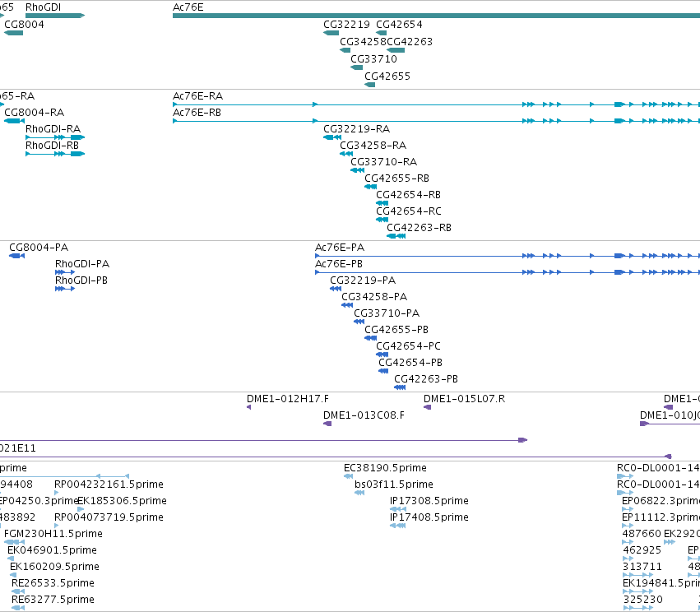Click the IP17408.5prime EST label
The image size is (700, 612).
(x=429, y=517)
